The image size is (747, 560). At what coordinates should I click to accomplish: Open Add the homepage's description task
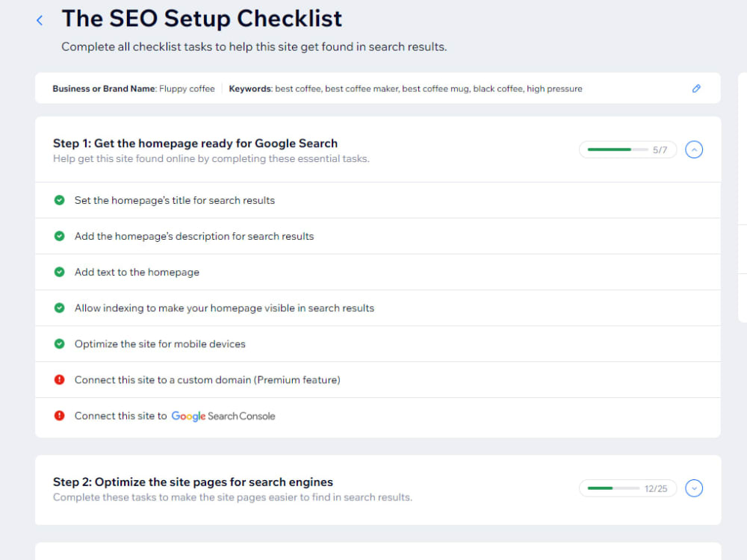(378, 236)
